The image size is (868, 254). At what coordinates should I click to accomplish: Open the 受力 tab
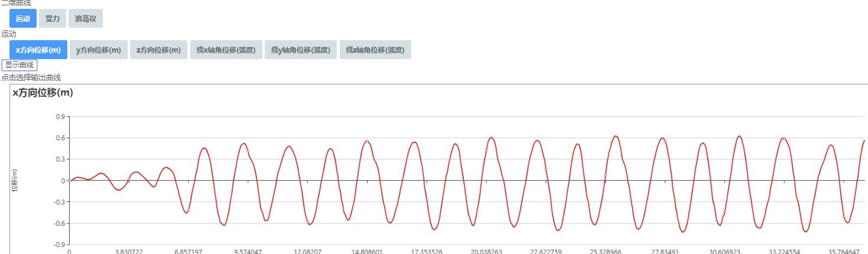pyautogui.click(x=53, y=19)
